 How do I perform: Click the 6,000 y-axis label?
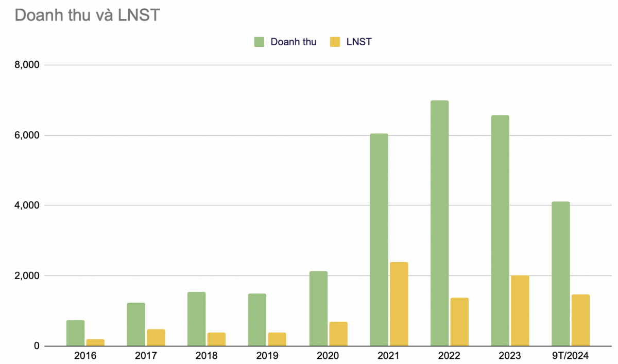(x=27, y=135)
